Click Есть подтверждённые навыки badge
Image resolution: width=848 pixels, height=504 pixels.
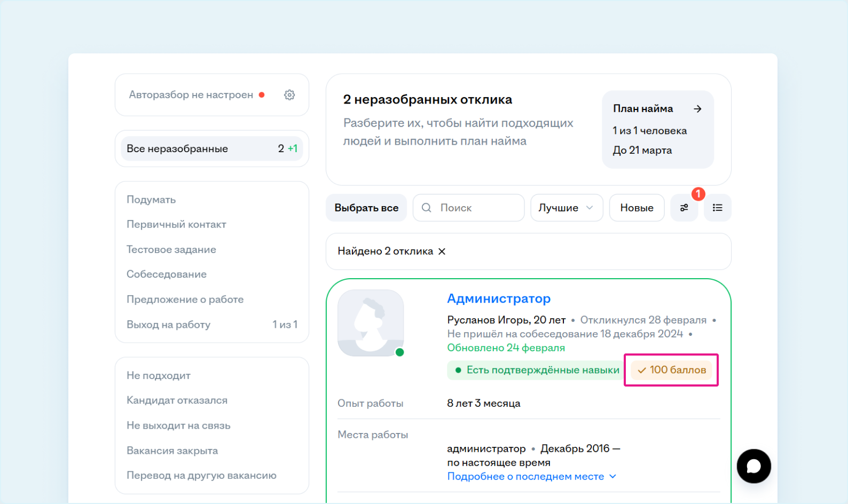click(x=536, y=370)
